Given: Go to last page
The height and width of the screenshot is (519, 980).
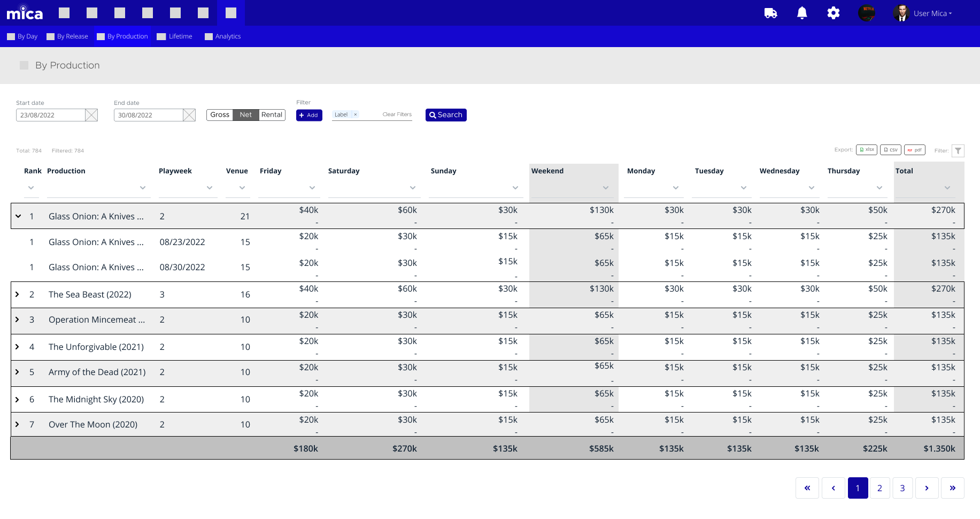Looking at the screenshot, I should tap(953, 488).
